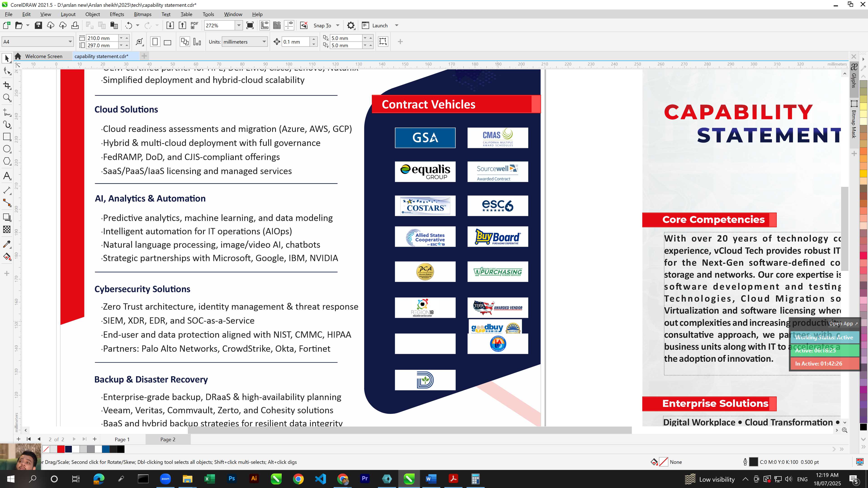Toggle Show rulers
The width and height of the screenshot is (868, 488).
[265, 25]
